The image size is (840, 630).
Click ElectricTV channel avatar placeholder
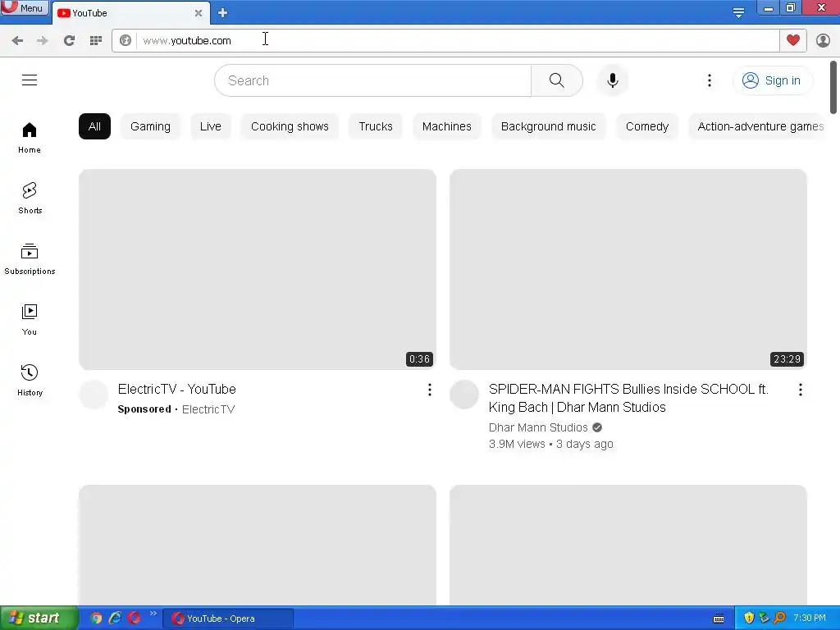(94, 395)
